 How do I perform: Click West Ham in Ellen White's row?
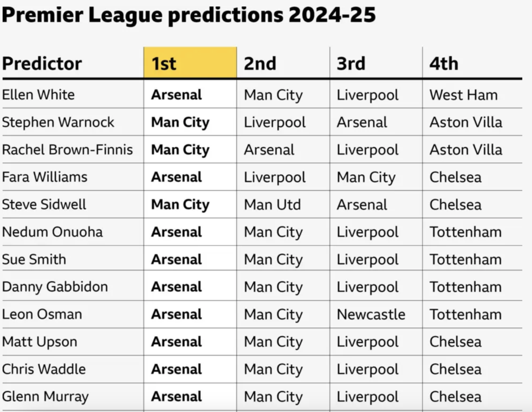(464, 95)
